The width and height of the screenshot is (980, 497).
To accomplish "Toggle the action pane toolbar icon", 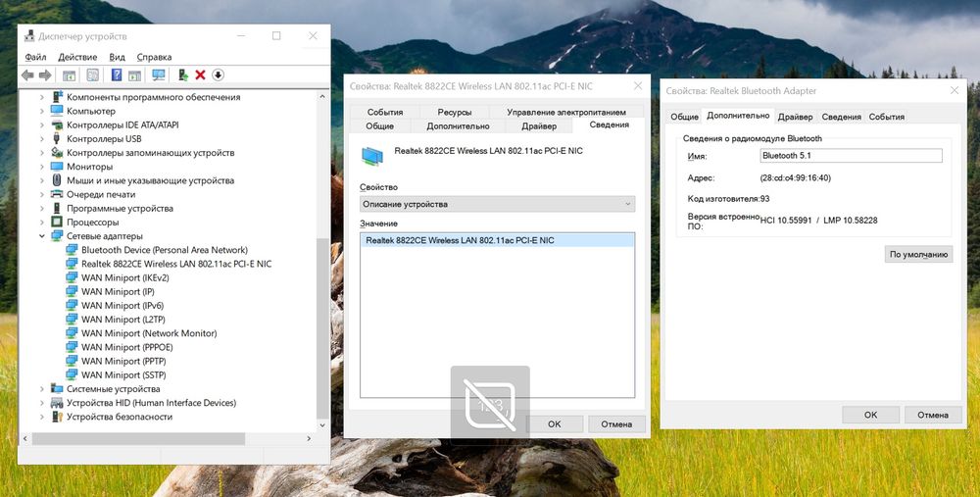I will coord(134,75).
